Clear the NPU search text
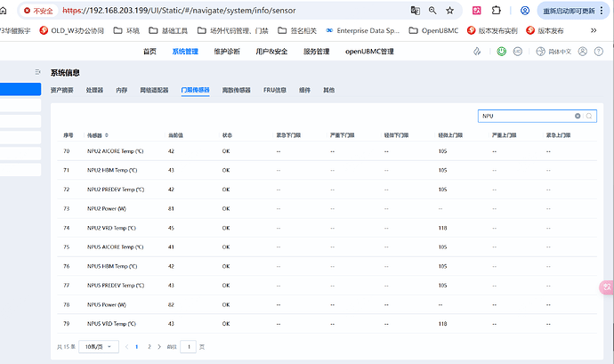Viewport: 614px width, 364px height. pyautogui.click(x=578, y=116)
